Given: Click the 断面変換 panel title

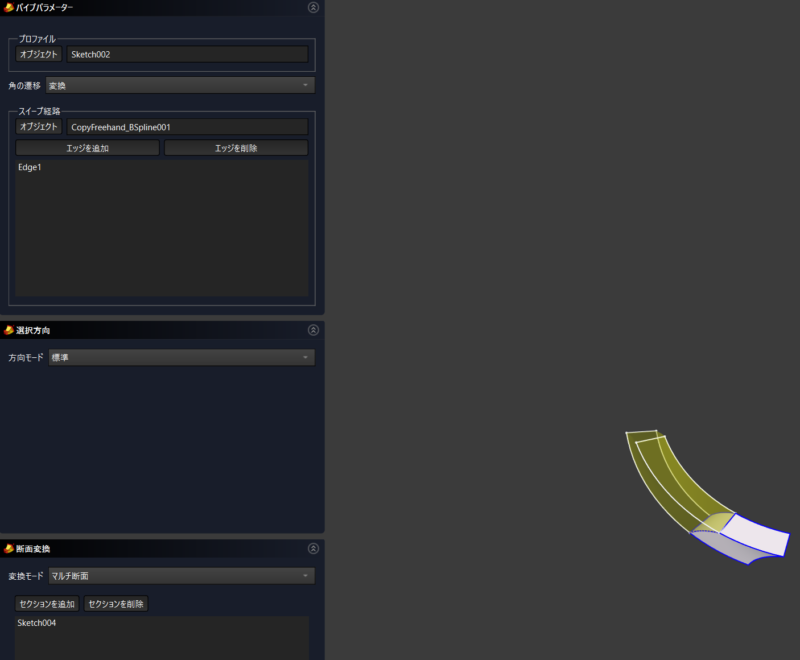Looking at the screenshot, I should 33,549.
